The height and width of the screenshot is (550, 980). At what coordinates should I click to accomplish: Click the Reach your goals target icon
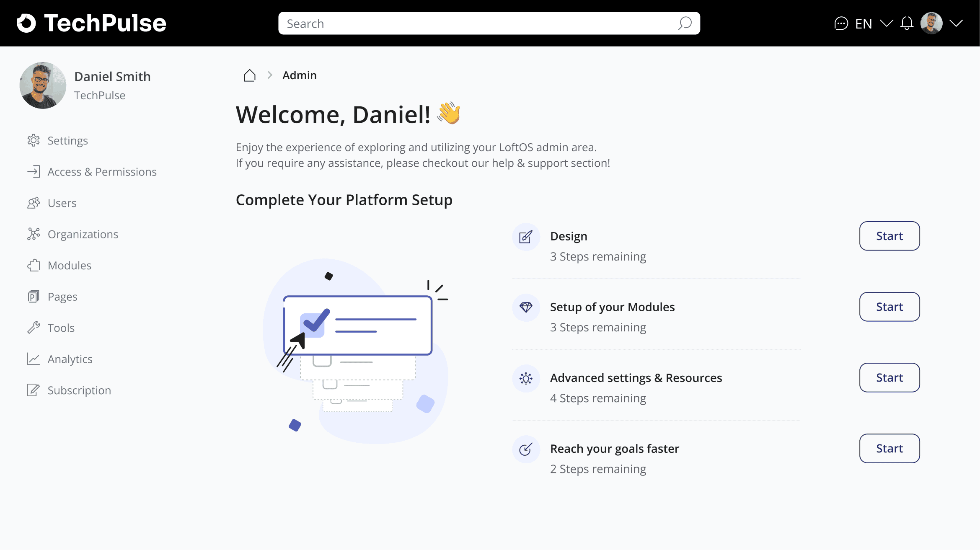(x=526, y=449)
